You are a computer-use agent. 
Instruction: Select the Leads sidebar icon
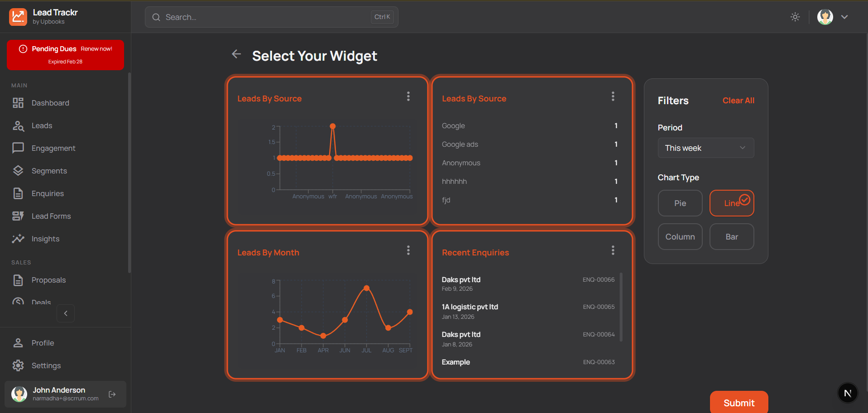coord(18,125)
